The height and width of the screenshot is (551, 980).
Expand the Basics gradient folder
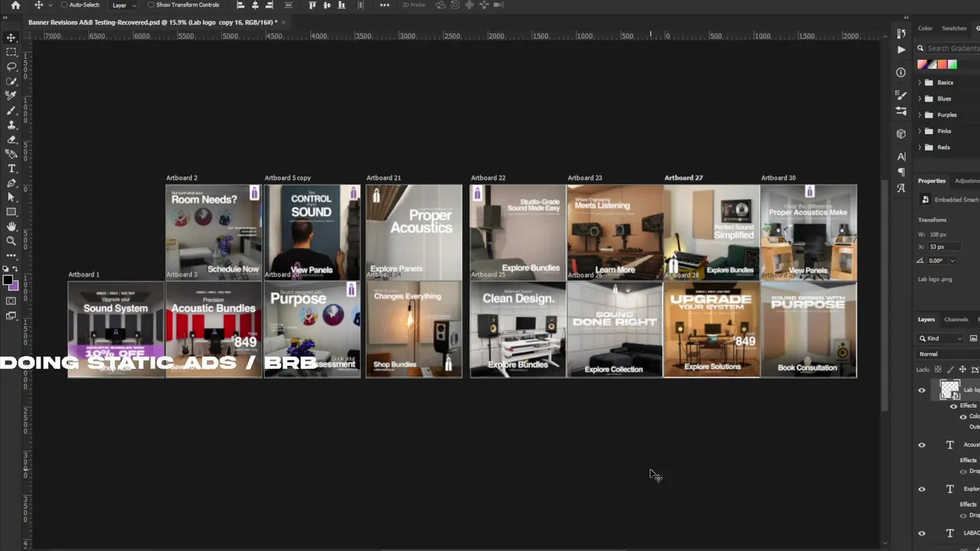click(x=920, y=83)
